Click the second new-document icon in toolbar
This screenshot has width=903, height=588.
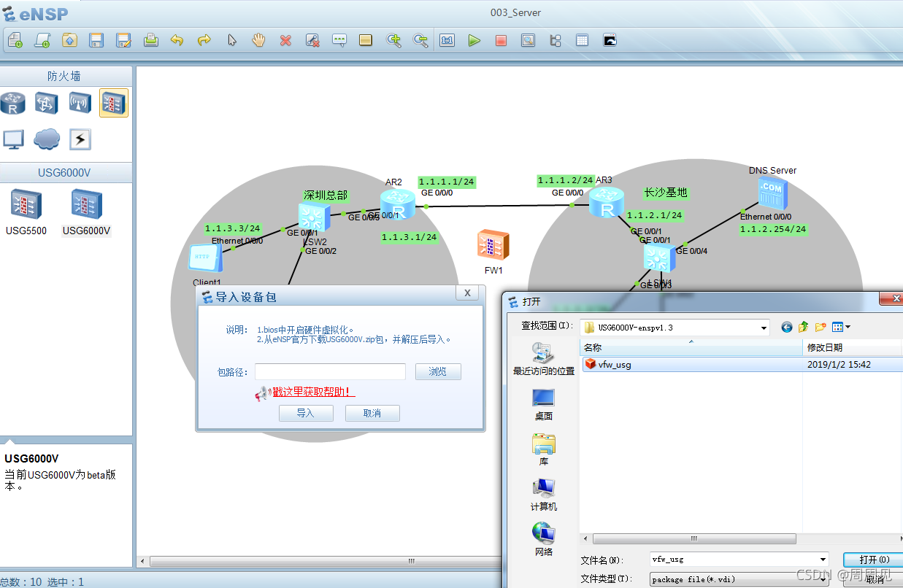click(42, 41)
